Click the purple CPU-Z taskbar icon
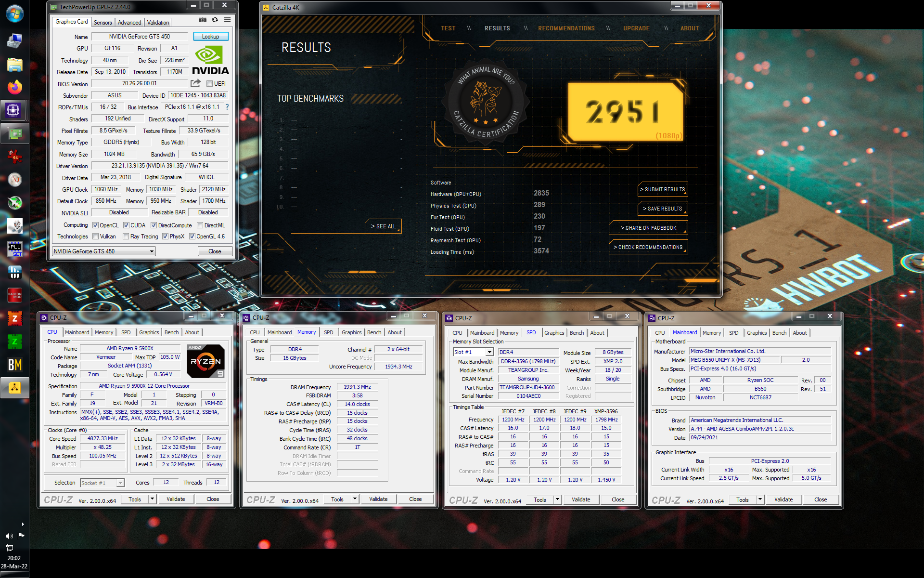This screenshot has height=578, width=924. pos(13,110)
